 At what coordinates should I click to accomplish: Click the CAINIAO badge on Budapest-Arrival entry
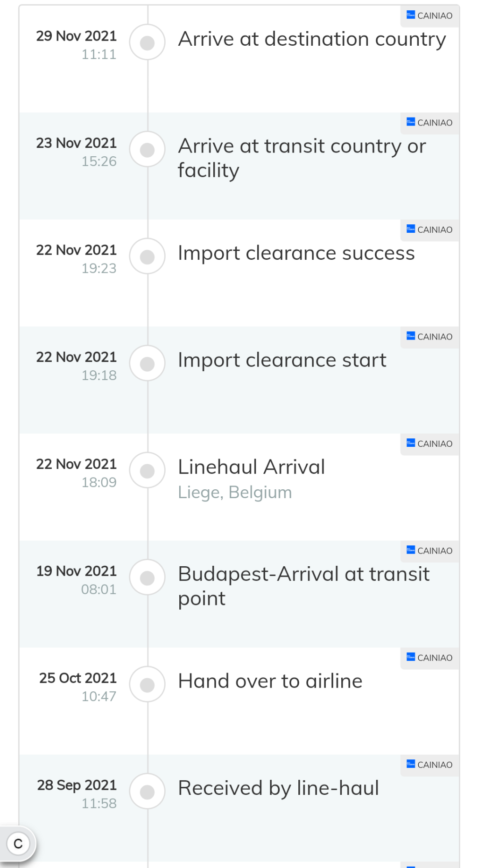(429, 551)
